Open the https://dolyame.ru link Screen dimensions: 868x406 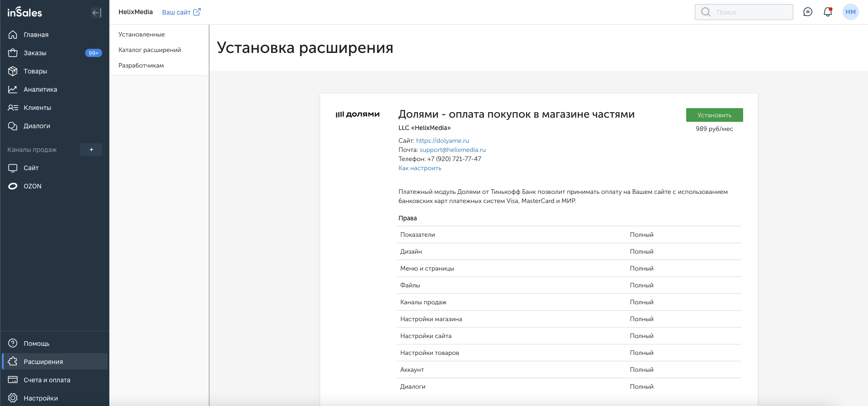[x=442, y=141]
